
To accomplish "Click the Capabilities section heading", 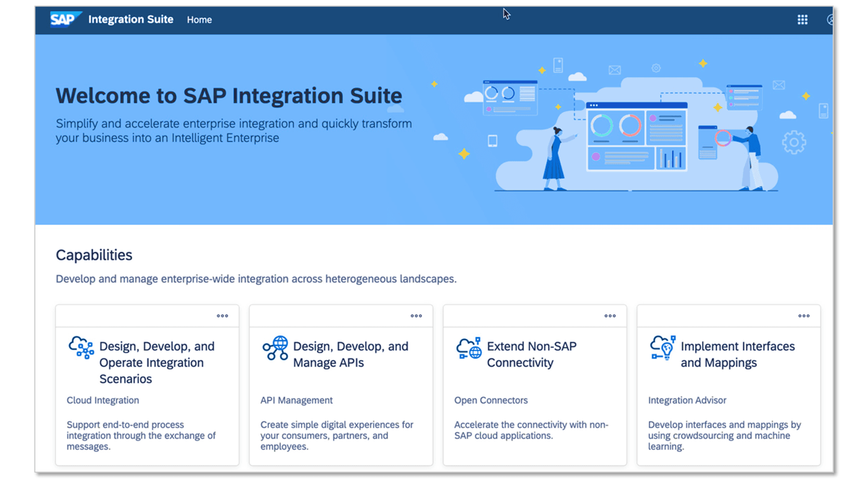I will 94,255.
